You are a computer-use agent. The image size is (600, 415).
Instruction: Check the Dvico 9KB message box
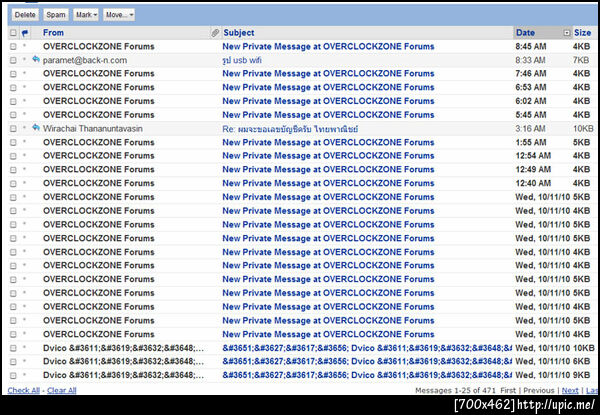[13, 376]
